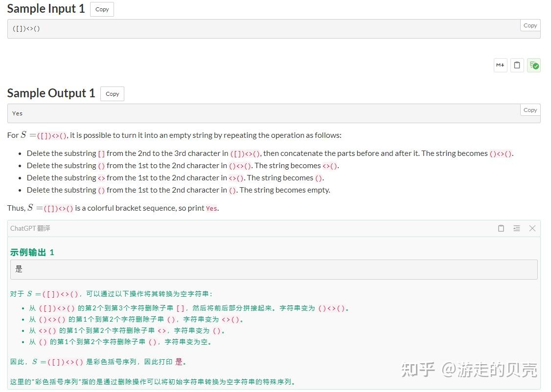Click Copy next to Sample Output 1 heading

pos(112,94)
